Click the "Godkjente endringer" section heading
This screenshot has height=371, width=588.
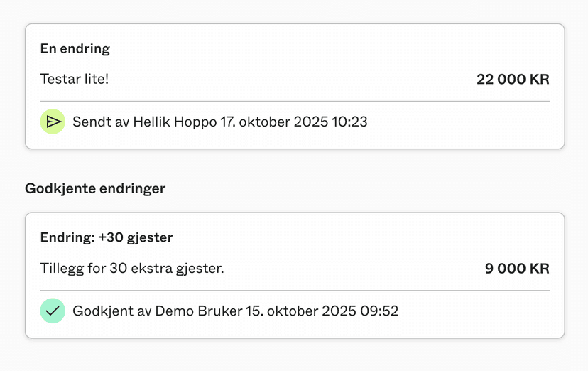click(95, 188)
